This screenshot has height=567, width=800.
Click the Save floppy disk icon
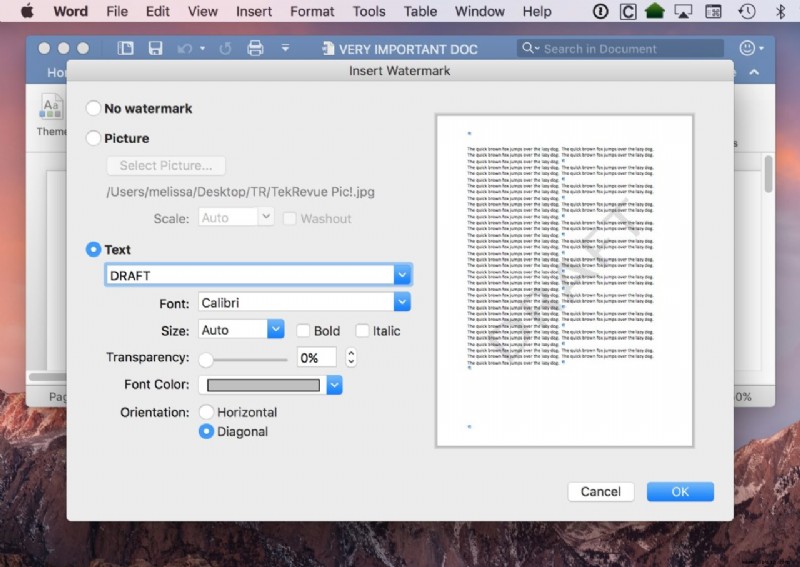(x=155, y=48)
